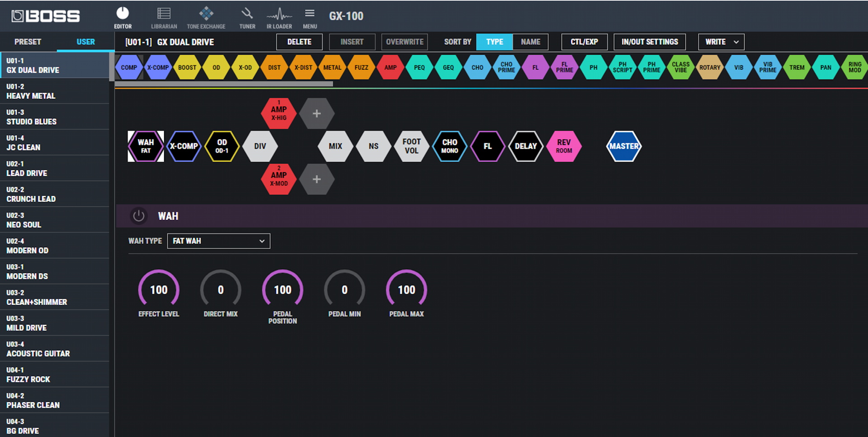Switch to the USER tab

[85, 42]
